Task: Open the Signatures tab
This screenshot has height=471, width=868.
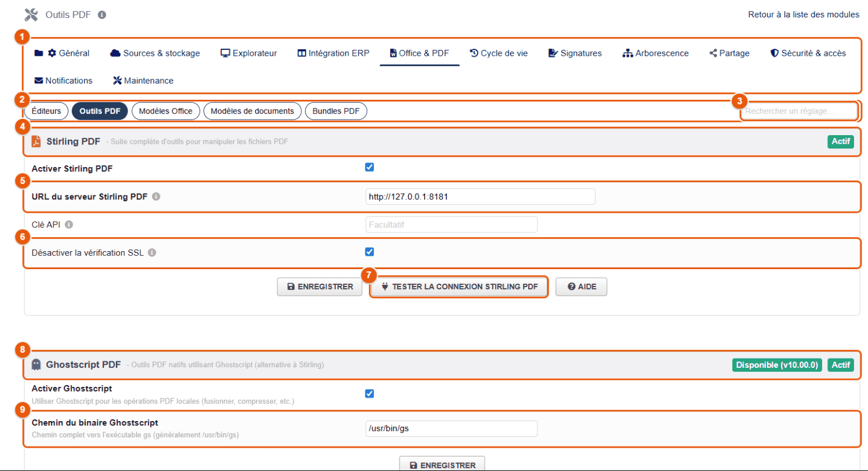Action: coord(575,53)
